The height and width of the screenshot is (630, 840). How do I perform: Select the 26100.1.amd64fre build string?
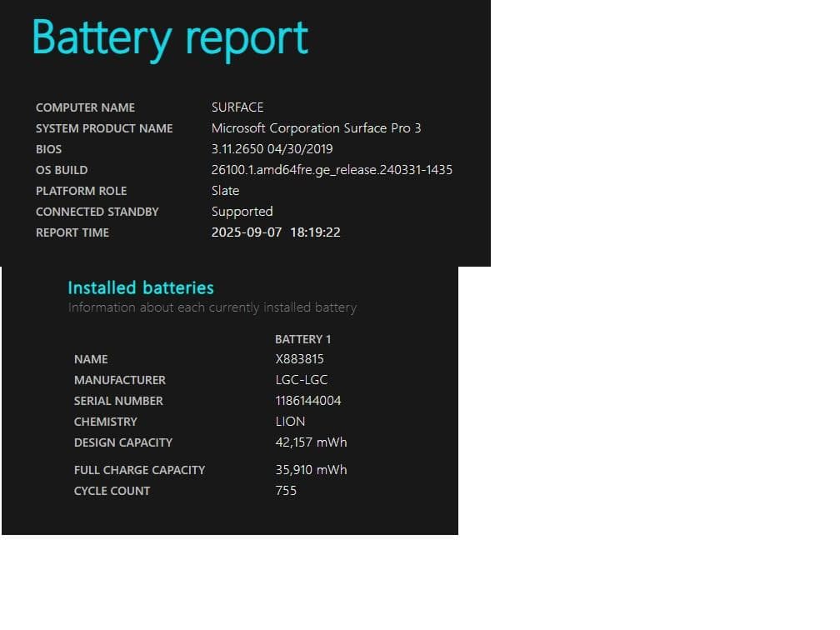332,170
